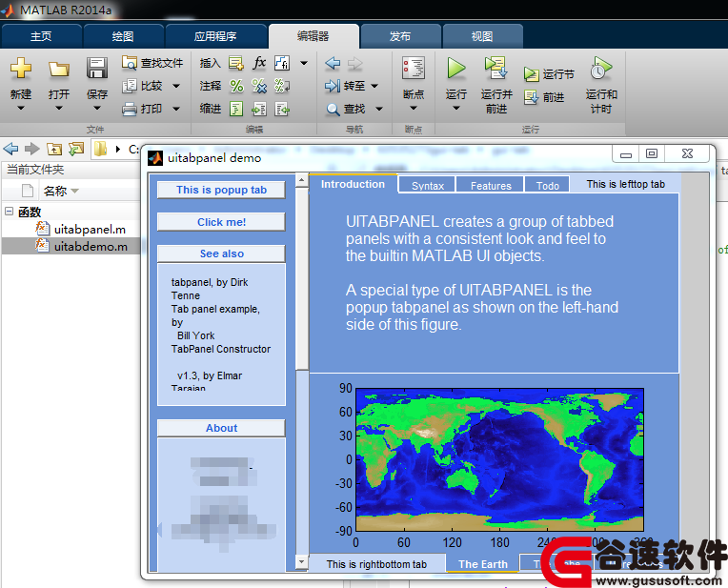This screenshot has height=588, width=728.
Task: Expand the Save (保存) dropdown arrow
Action: click(x=97, y=109)
